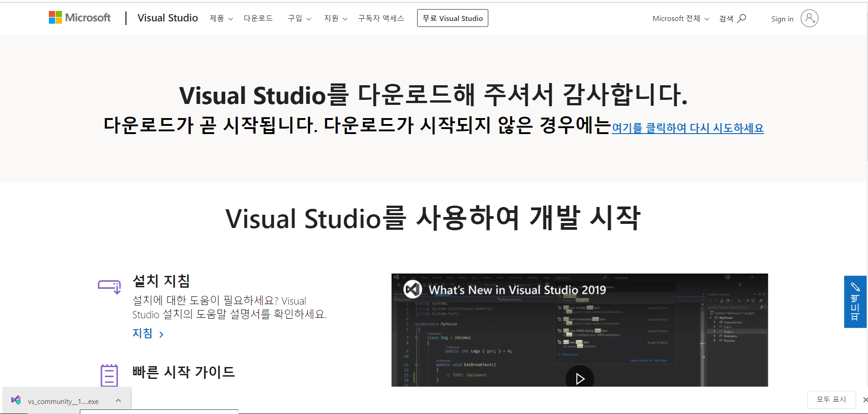868x414 pixels.
Task: Expand options chevron for vs_community download
Action: point(118,400)
